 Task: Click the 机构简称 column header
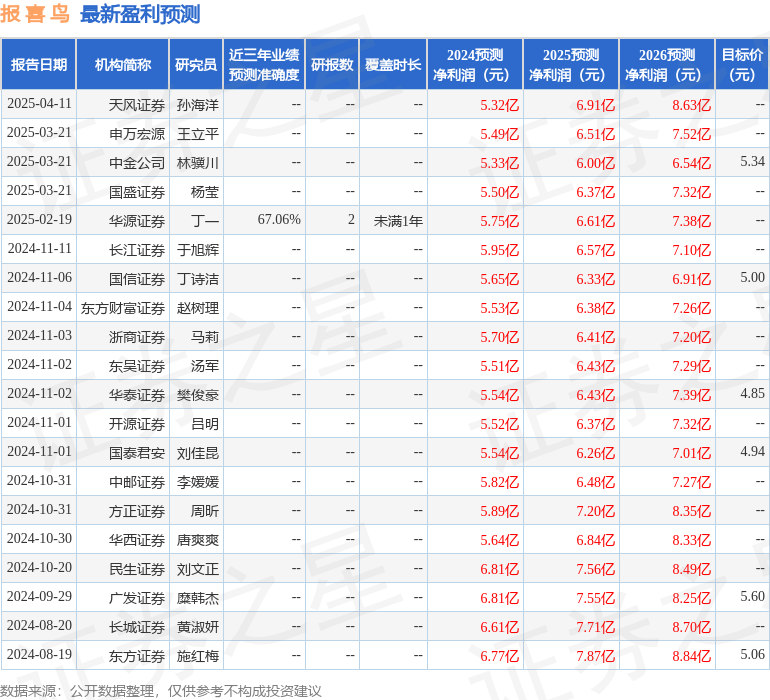(123, 64)
